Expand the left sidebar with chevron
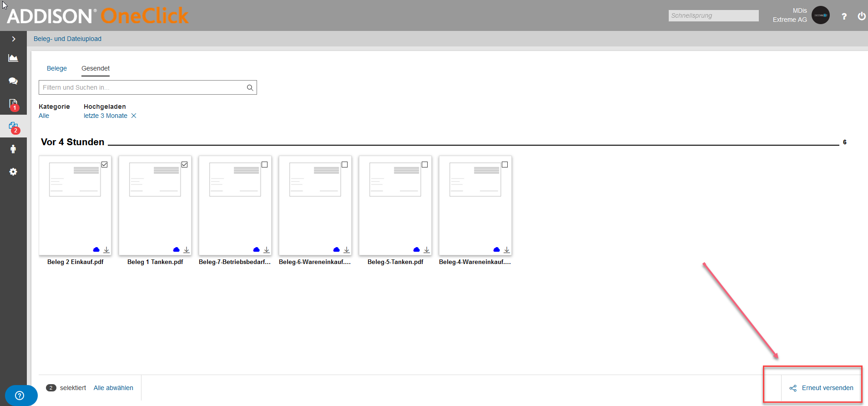This screenshot has height=406, width=868. pyautogui.click(x=13, y=39)
